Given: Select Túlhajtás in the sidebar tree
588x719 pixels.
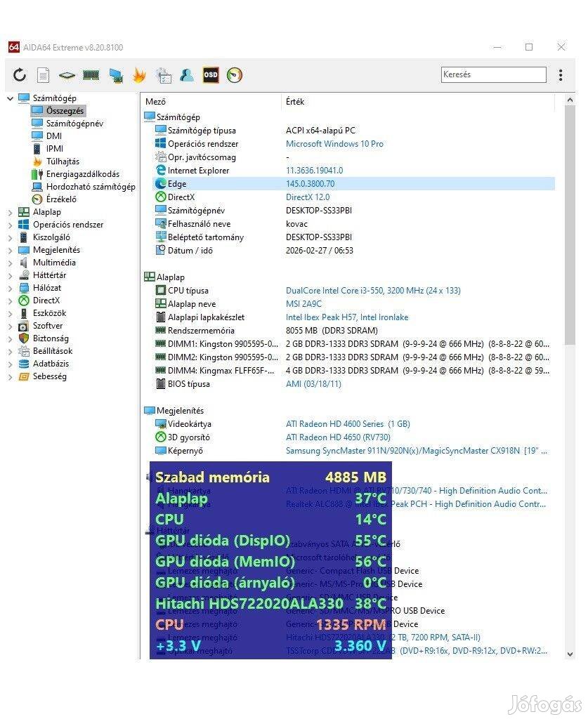Looking at the screenshot, I should pyautogui.click(x=63, y=161).
